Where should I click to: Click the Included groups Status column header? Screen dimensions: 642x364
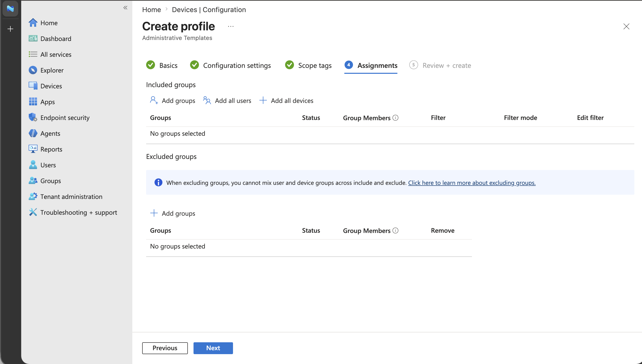point(311,118)
